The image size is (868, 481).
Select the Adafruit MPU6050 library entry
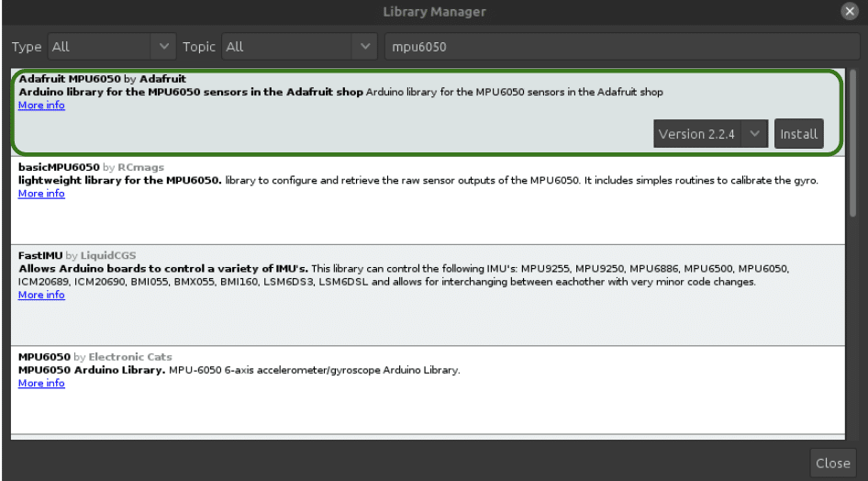367,129
